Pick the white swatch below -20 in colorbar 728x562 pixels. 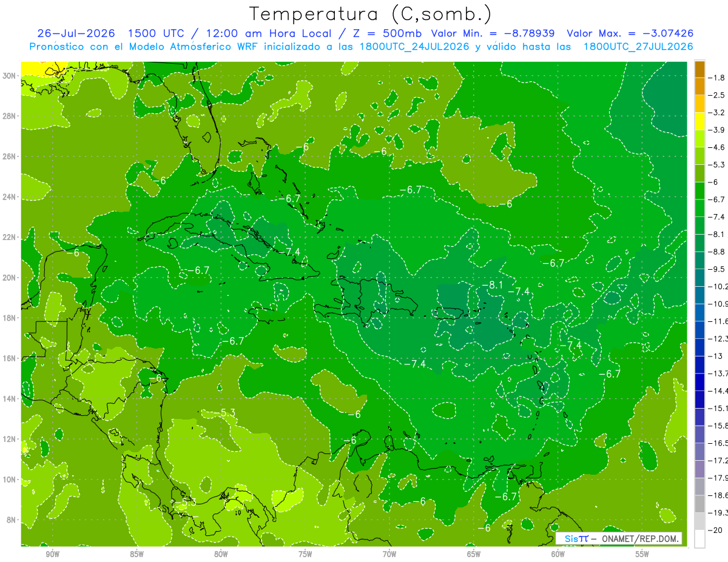pos(699,539)
